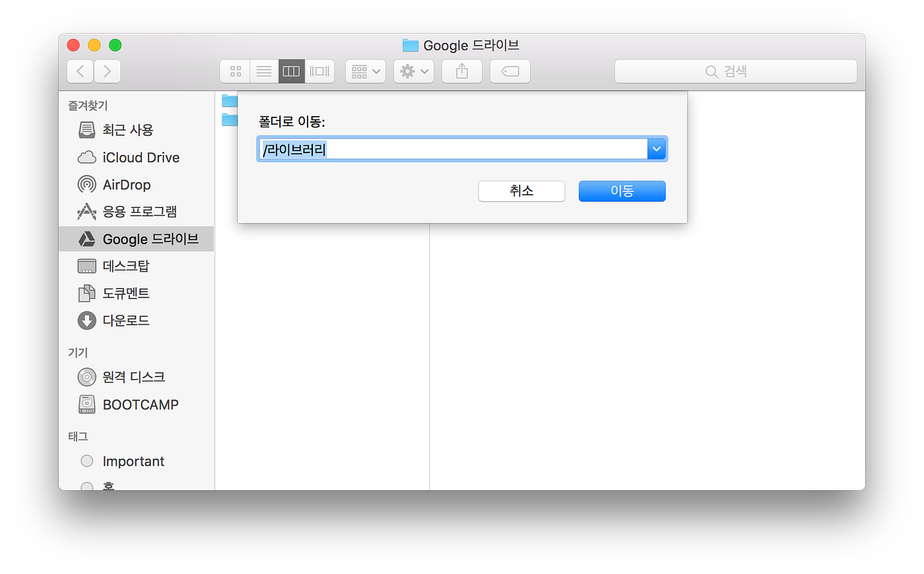Expand the recent folder path dropdown arrow
Screen dimensions: 924x574
click(657, 149)
